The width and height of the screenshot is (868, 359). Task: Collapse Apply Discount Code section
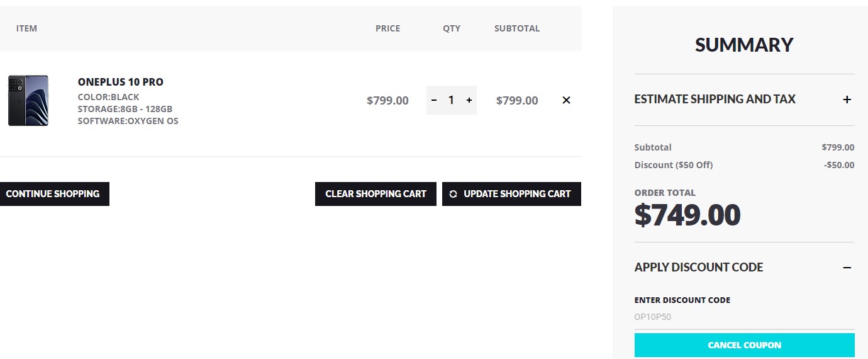847,268
